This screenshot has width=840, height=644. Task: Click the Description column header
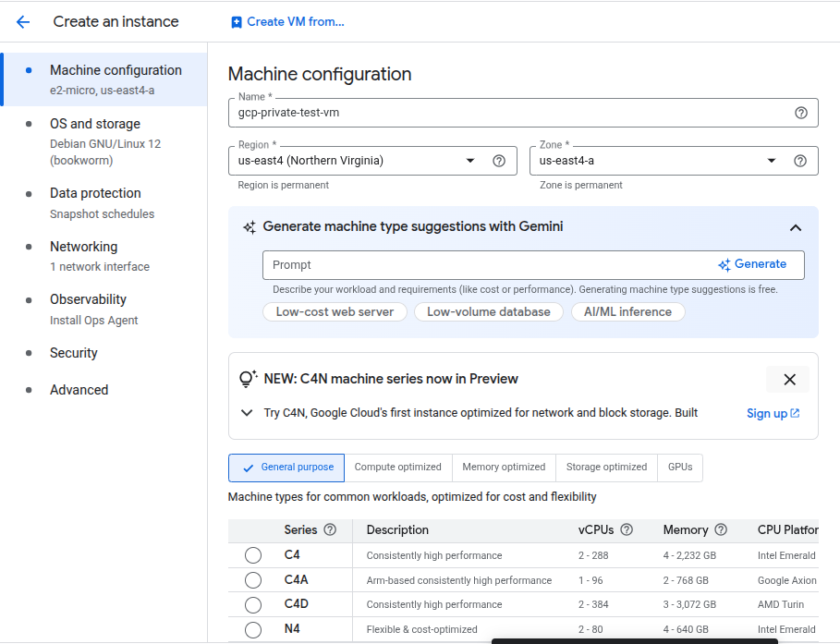coord(397,529)
